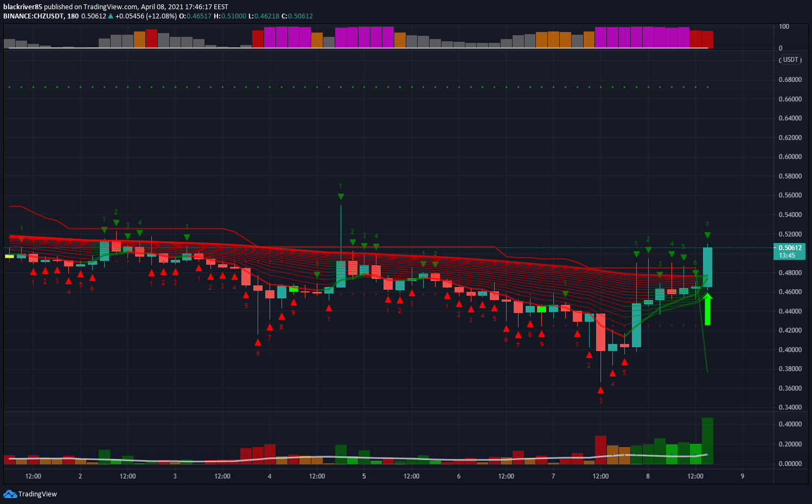Select the tallest red volume bar
Viewport: 812px width, 504px height.
(600, 450)
